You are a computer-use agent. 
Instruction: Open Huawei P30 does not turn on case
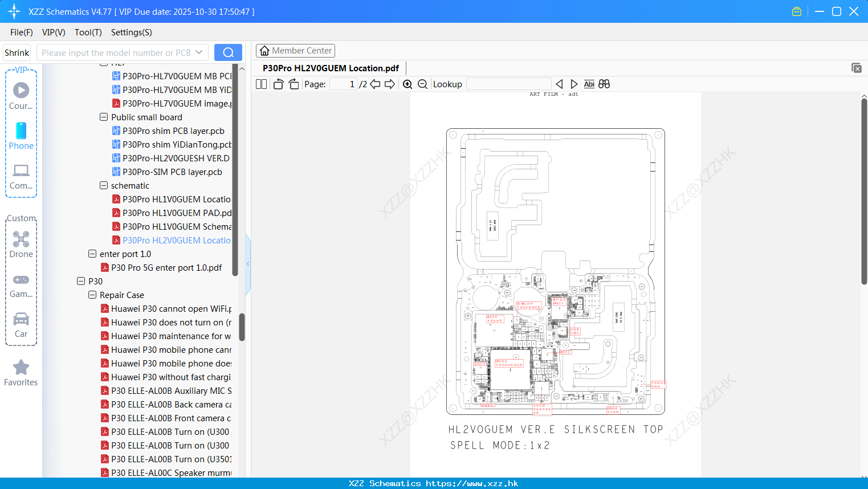166,322
